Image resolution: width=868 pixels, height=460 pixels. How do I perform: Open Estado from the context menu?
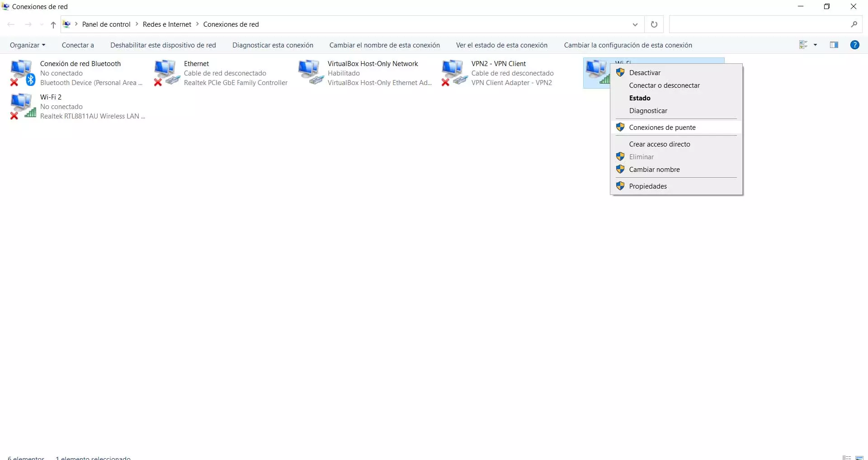point(676,98)
